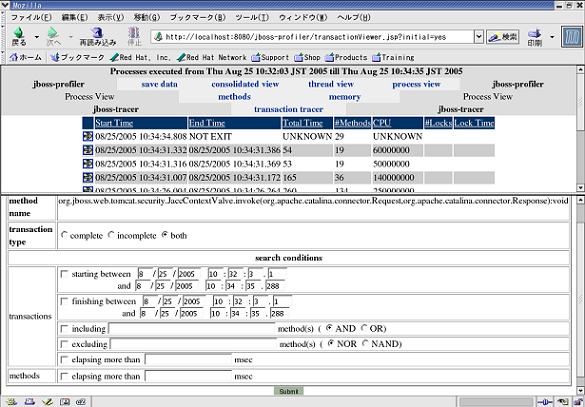Open the methods link
The width and height of the screenshot is (585, 407).
point(234,97)
